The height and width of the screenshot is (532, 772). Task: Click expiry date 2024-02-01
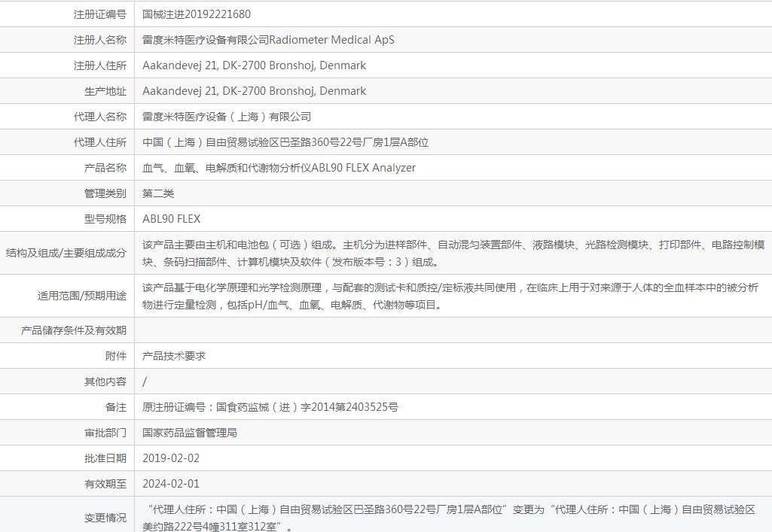tap(171, 484)
